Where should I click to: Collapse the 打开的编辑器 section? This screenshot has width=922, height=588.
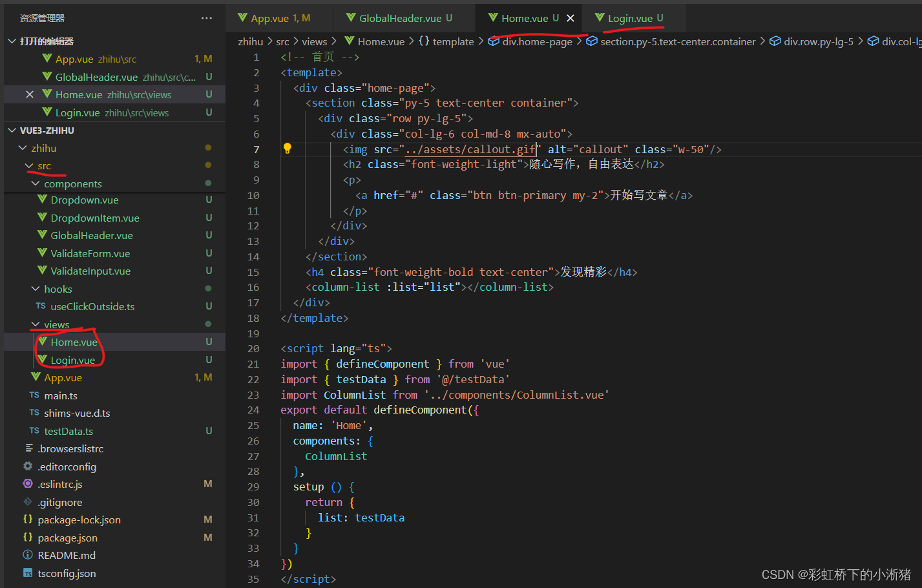(x=12, y=41)
